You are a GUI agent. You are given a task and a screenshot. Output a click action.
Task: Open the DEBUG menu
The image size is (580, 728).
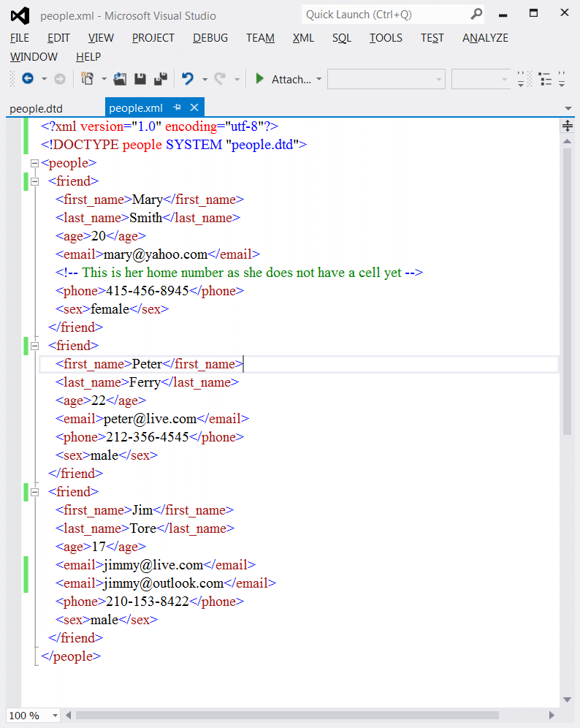tap(210, 37)
